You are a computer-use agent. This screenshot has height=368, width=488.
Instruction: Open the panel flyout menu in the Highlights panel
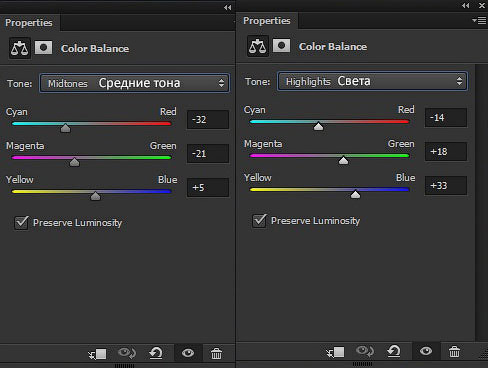coord(479,21)
